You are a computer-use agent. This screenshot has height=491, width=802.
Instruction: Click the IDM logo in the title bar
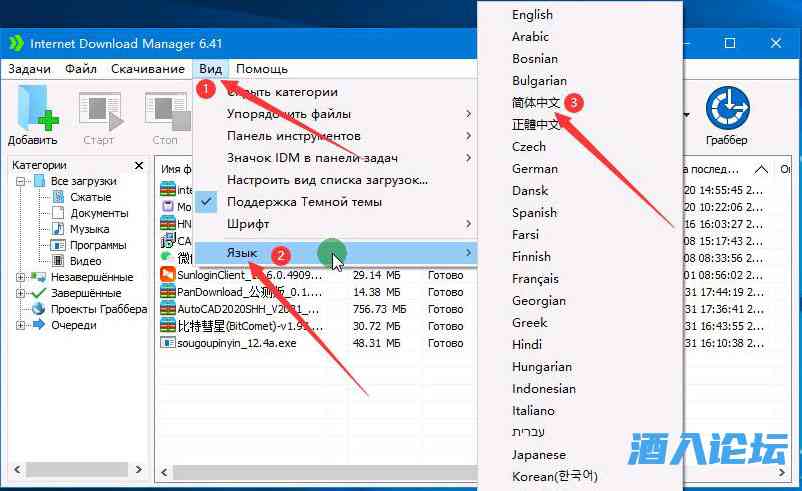pos(16,43)
